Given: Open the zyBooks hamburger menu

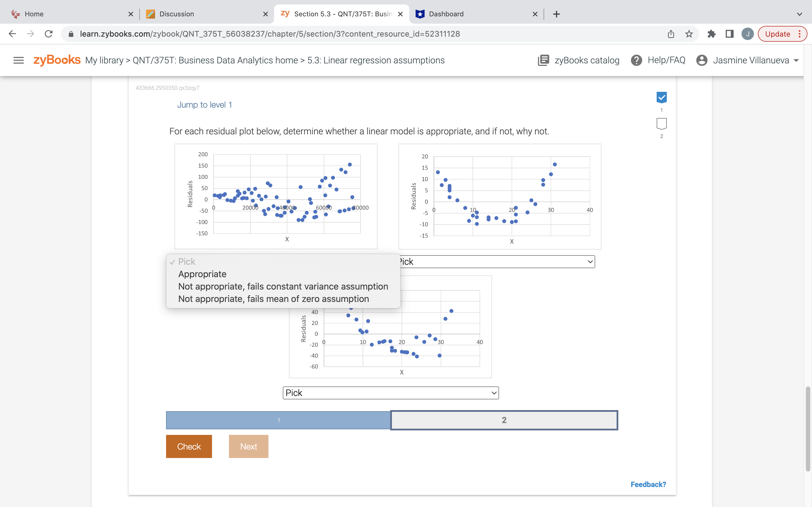Looking at the screenshot, I should click(18, 60).
